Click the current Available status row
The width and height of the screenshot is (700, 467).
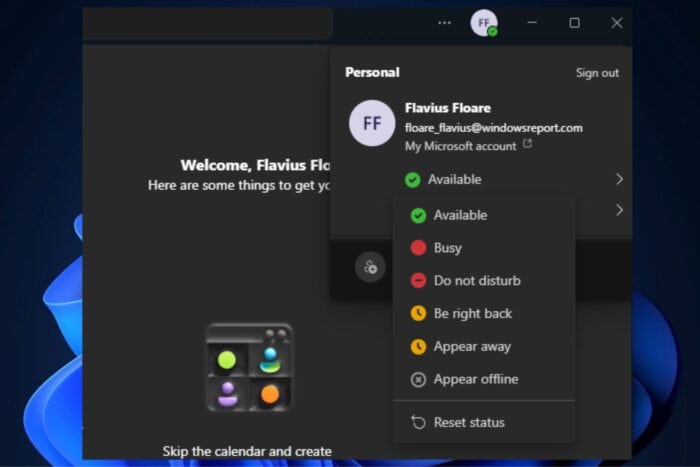513,179
